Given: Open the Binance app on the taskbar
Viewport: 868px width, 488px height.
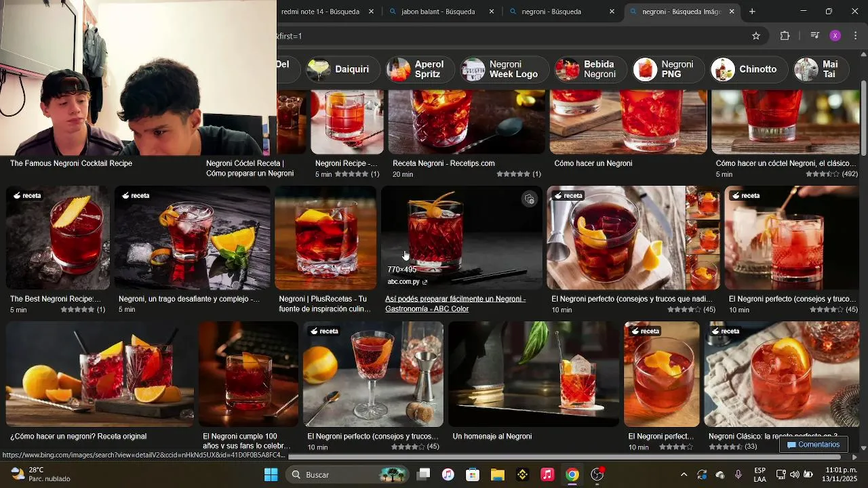Looking at the screenshot, I should coord(522,474).
